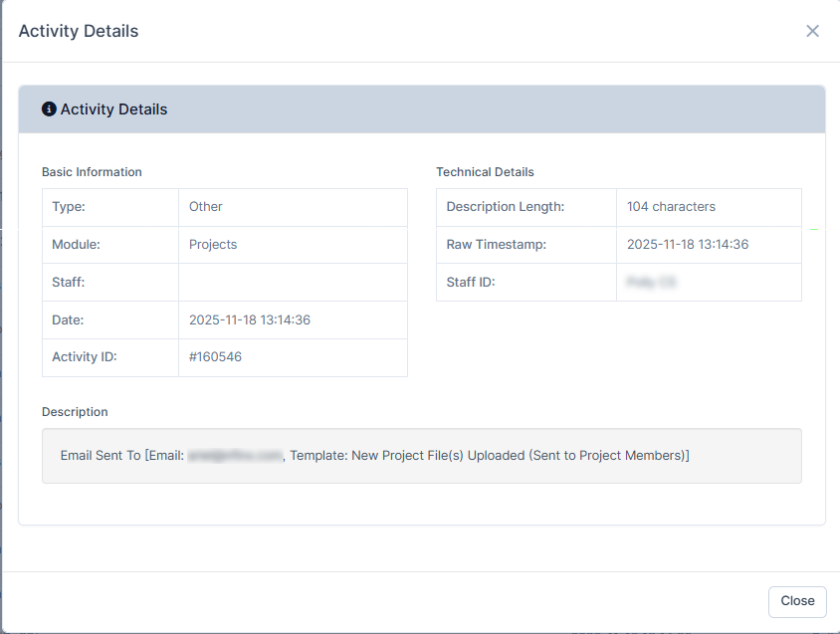Screen dimensions: 840x634
Task: Click the empty Staff value cell
Action: (293, 283)
